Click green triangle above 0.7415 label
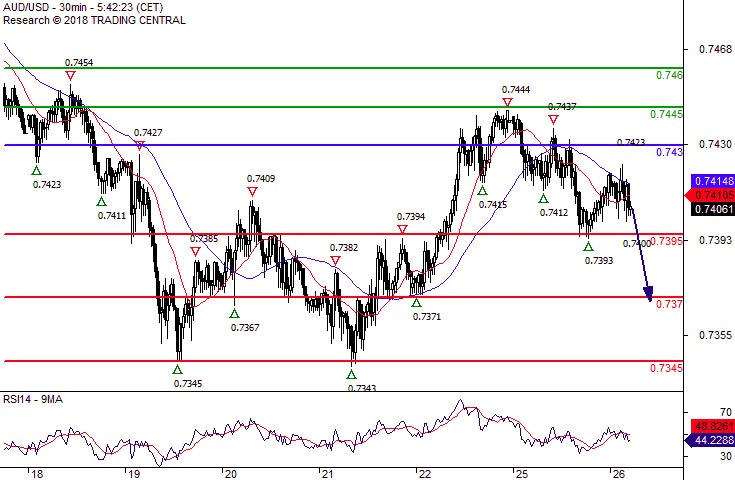Screen dimensions: 735x480 [x=482, y=190]
